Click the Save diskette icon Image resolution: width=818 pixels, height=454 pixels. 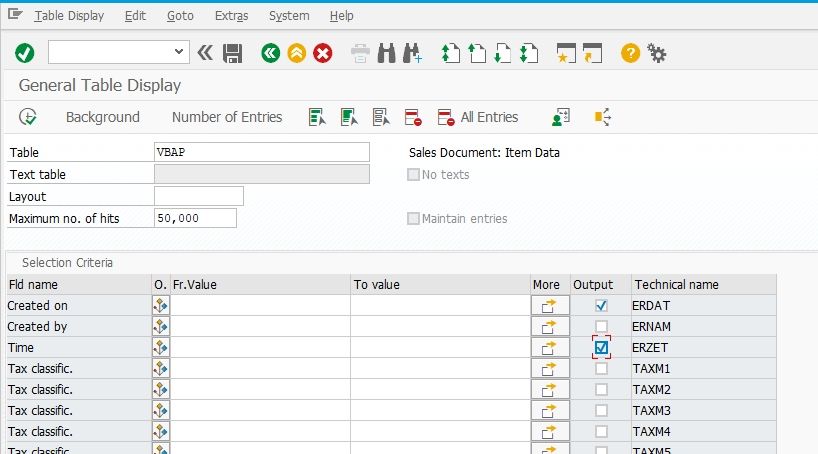tap(232, 53)
